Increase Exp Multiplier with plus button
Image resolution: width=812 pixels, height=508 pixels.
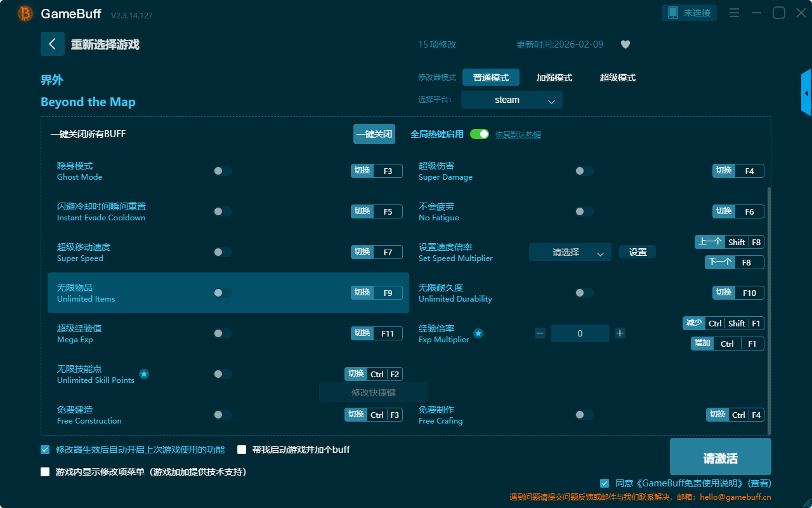[620, 333]
